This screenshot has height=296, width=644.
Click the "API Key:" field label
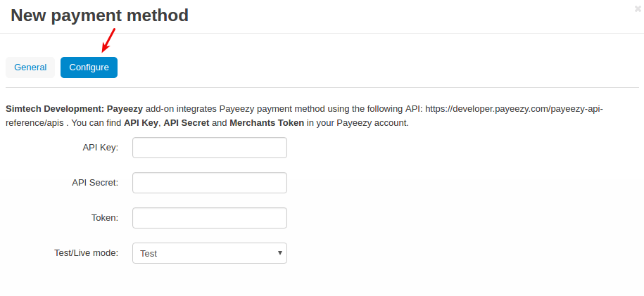pos(101,148)
